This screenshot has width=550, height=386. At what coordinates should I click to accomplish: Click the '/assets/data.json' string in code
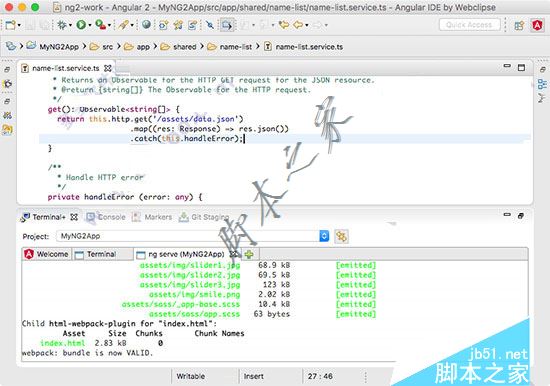coord(197,119)
